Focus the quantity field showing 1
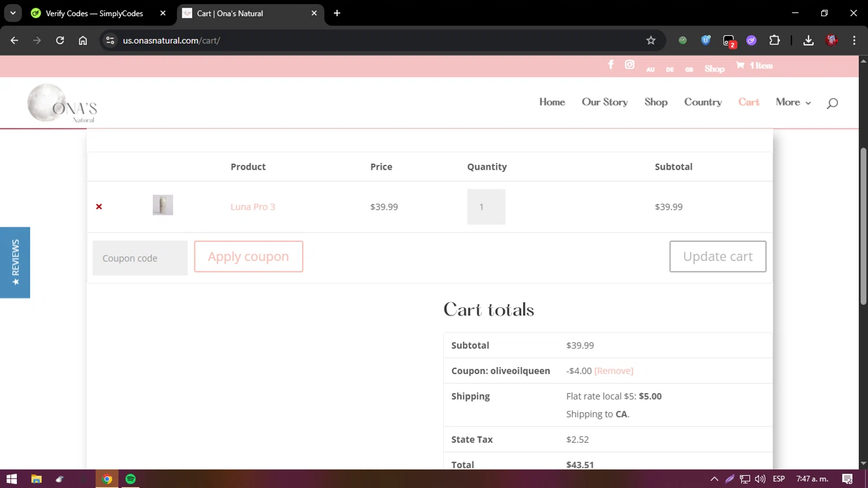868x488 pixels. tap(486, 207)
